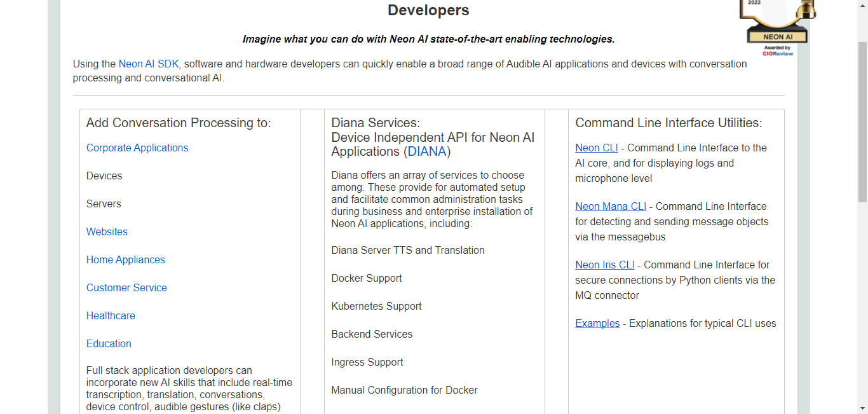Click the Neon AI CIOReview award badge

coord(777,27)
